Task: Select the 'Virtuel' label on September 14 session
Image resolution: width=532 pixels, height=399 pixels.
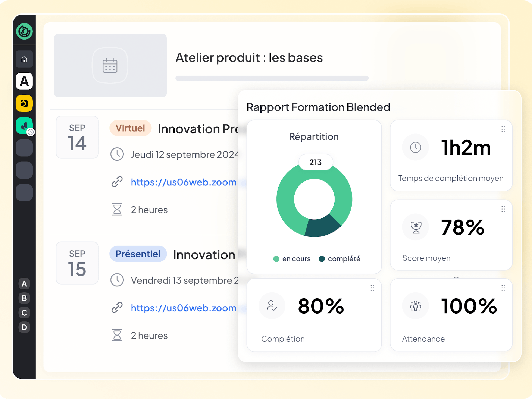Action: pos(130,128)
